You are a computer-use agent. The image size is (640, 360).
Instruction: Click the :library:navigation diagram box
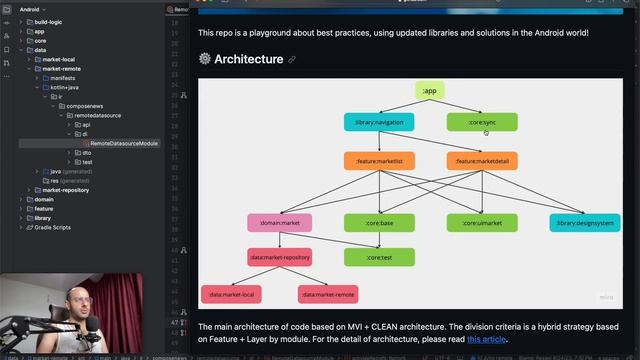point(379,122)
